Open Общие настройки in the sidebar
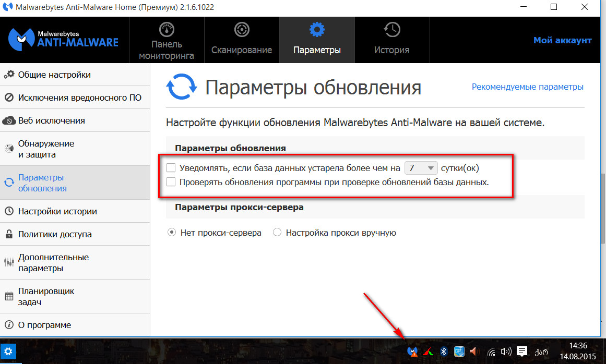The image size is (606, 364). [75, 75]
